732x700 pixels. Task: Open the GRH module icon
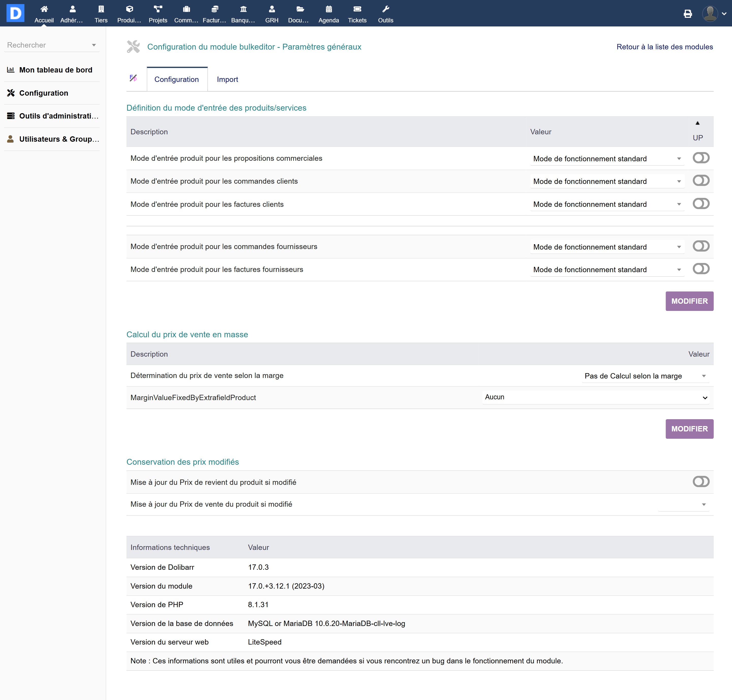click(x=271, y=9)
